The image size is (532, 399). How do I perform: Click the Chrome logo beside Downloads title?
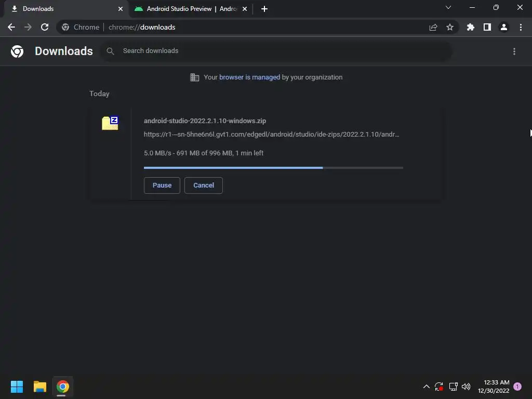coord(17,51)
